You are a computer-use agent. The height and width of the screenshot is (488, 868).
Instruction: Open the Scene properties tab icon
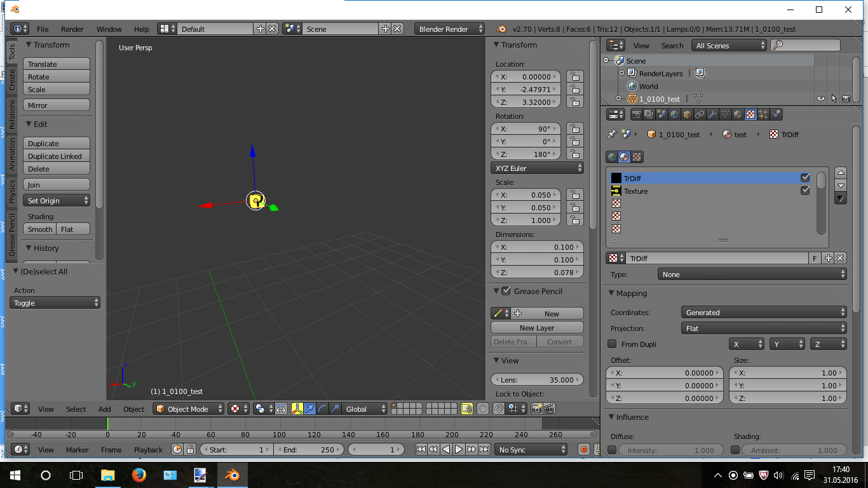tap(661, 115)
